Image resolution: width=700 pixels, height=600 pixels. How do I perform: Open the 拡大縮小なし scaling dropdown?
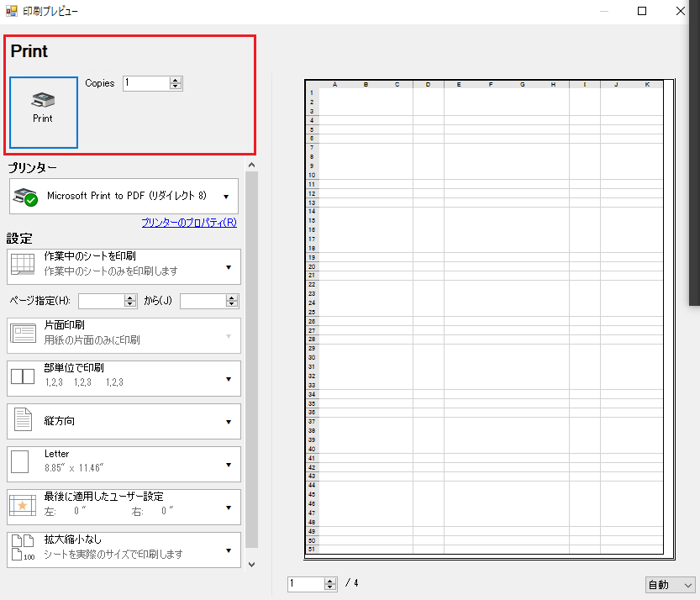pyautogui.click(x=124, y=550)
